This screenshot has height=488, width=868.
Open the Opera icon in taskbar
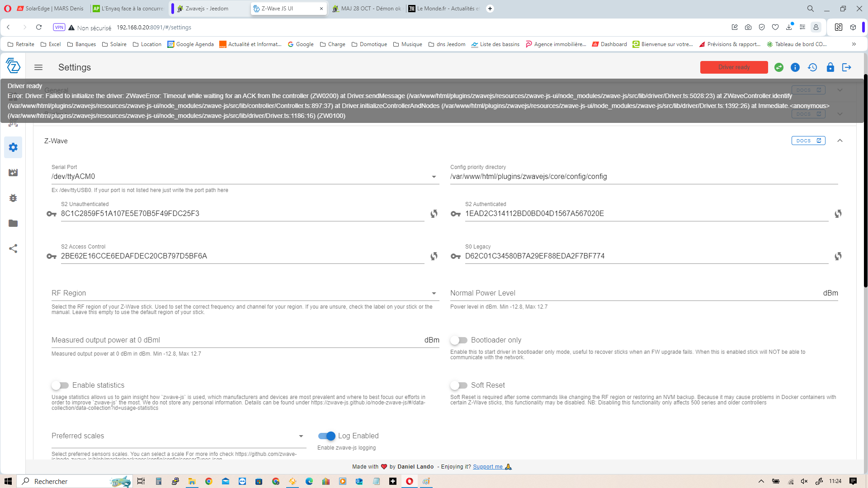click(409, 481)
